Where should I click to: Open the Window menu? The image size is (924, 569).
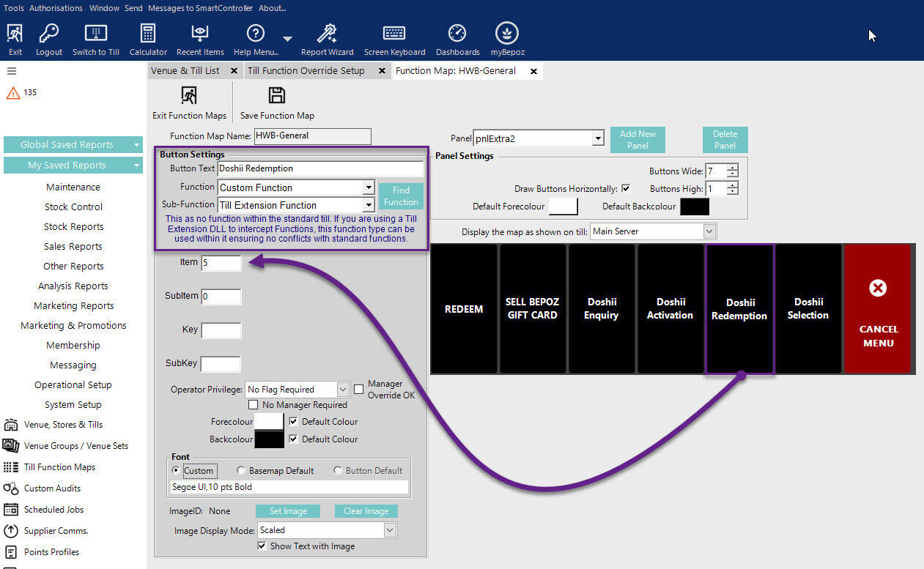(104, 8)
